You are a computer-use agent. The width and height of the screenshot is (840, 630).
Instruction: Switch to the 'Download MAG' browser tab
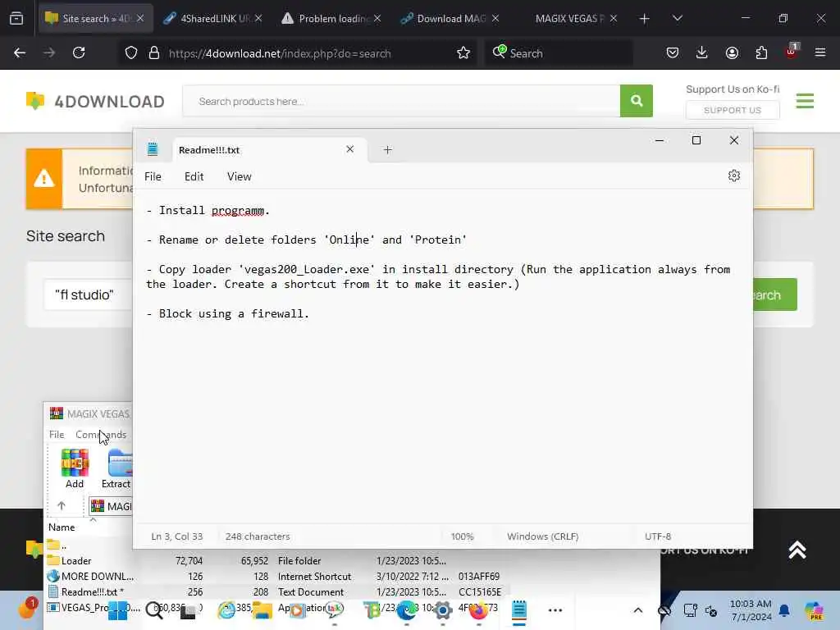coord(450,18)
